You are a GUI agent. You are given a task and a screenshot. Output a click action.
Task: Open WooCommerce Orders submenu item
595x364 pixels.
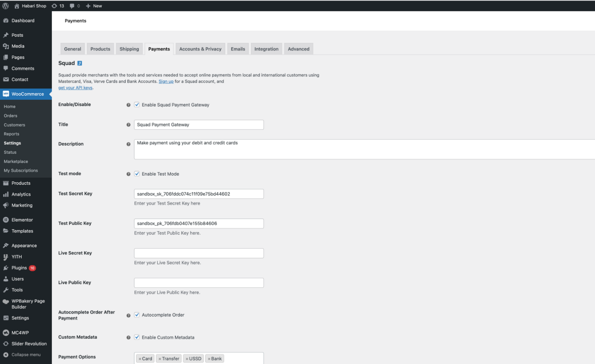coord(10,116)
